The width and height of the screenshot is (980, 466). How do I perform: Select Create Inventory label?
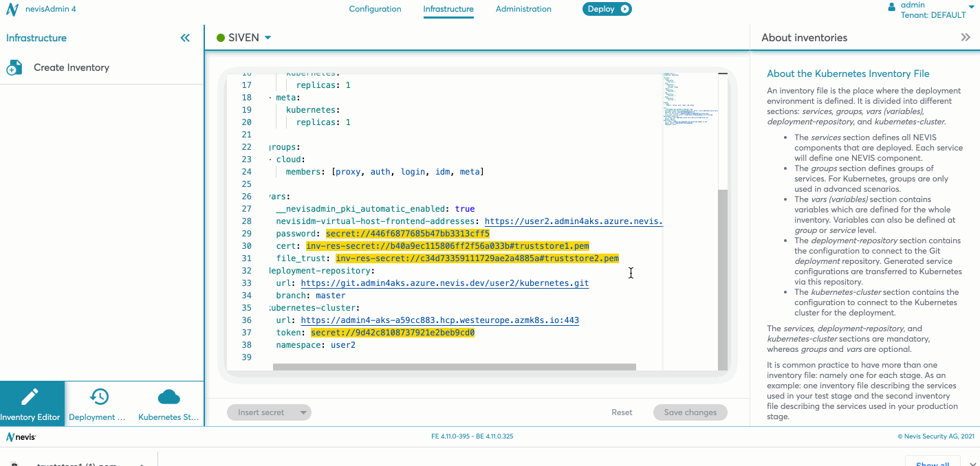[x=72, y=67]
